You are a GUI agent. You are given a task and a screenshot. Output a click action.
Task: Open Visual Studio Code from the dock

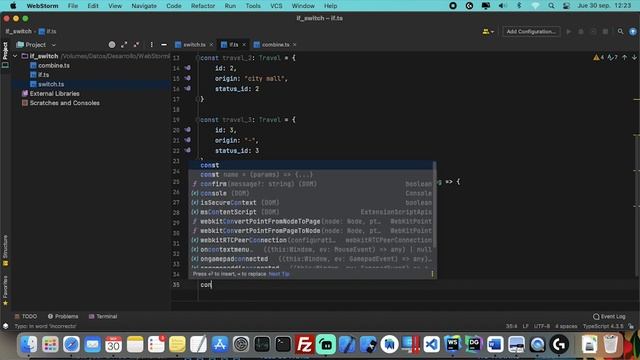pos(431,344)
